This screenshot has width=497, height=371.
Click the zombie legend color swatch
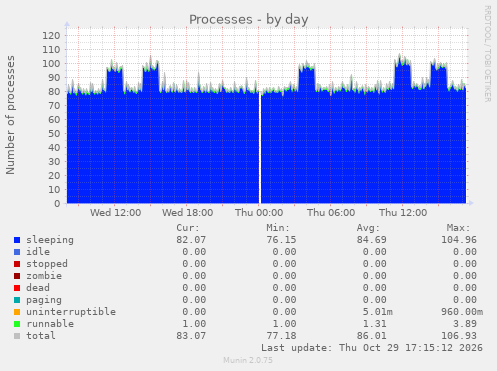tap(17, 276)
